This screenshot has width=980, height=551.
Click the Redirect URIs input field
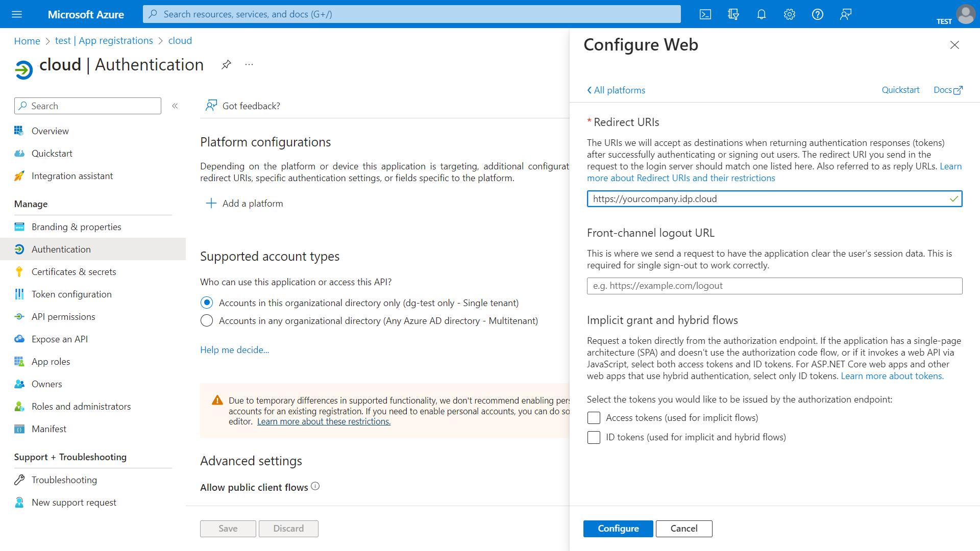click(x=774, y=199)
